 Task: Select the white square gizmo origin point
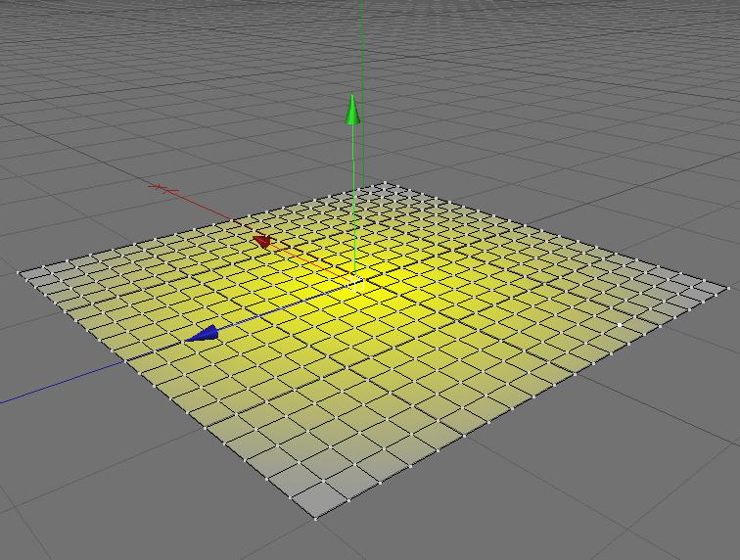click(356, 284)
